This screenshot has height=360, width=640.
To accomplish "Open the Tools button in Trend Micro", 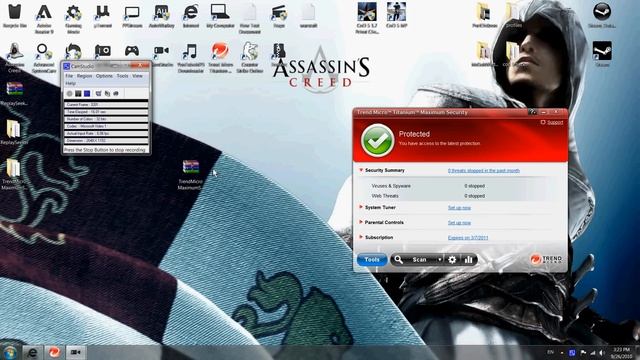I will [x=372, y=260].
